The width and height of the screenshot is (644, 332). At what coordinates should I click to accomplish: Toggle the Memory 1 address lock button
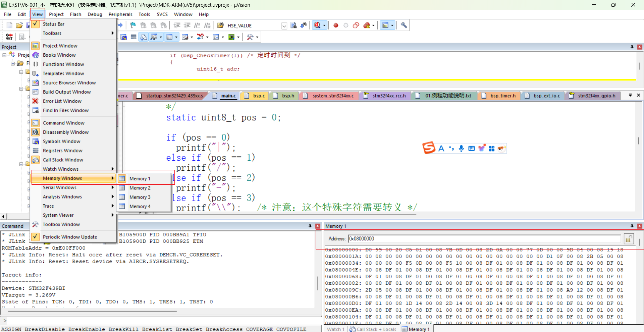(629, 239)
